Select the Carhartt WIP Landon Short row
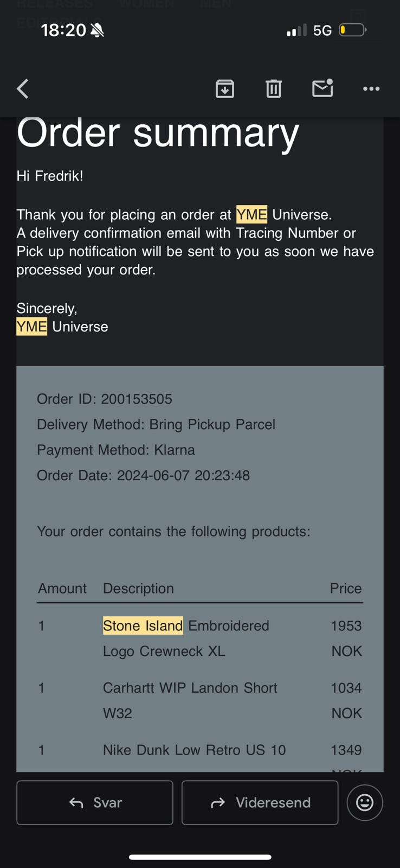Viewport: 400px width, 868px height. click(190, 688)
